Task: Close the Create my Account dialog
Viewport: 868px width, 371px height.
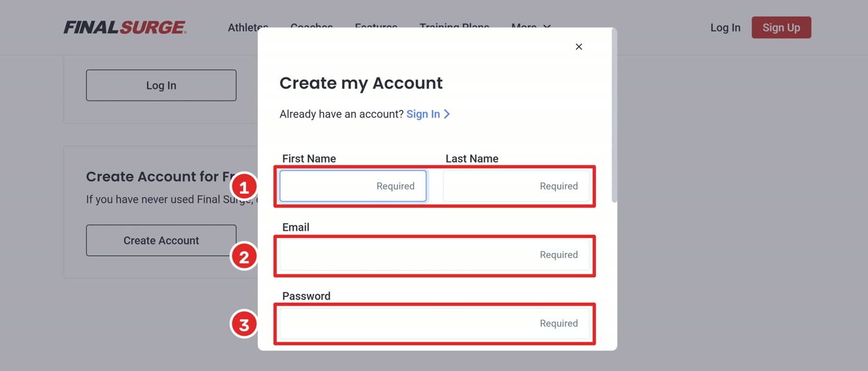Action: (578, 47)
